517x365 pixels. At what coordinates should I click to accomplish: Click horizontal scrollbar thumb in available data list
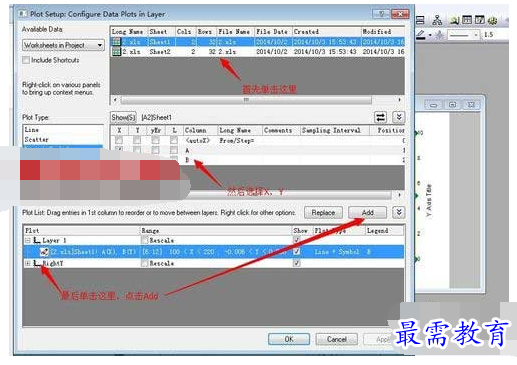246,100
